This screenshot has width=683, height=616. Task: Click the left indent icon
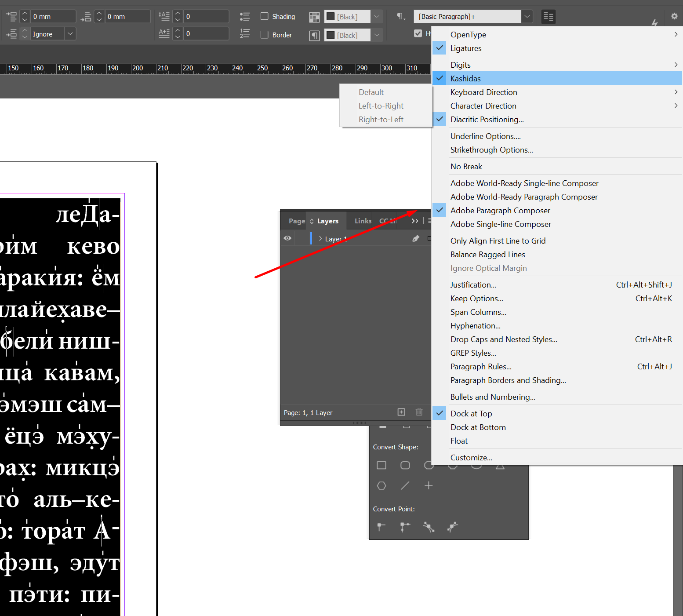tap(11, 17)
